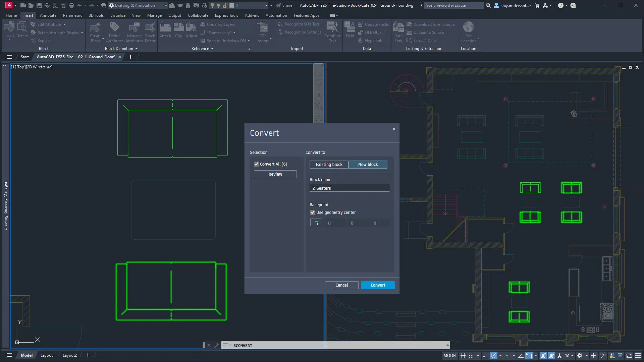This screenshot has height=362, width=644.
Task: Select the Define Attributes tool
Action: pyautogui.click(x=114, y=32)
